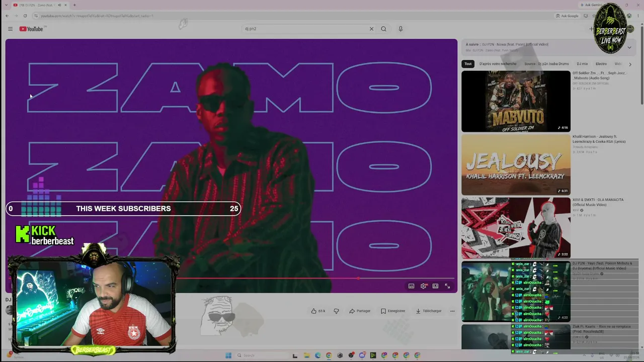
Task: Open more actions three-dot menu under video
Action: tap(452, 311)
